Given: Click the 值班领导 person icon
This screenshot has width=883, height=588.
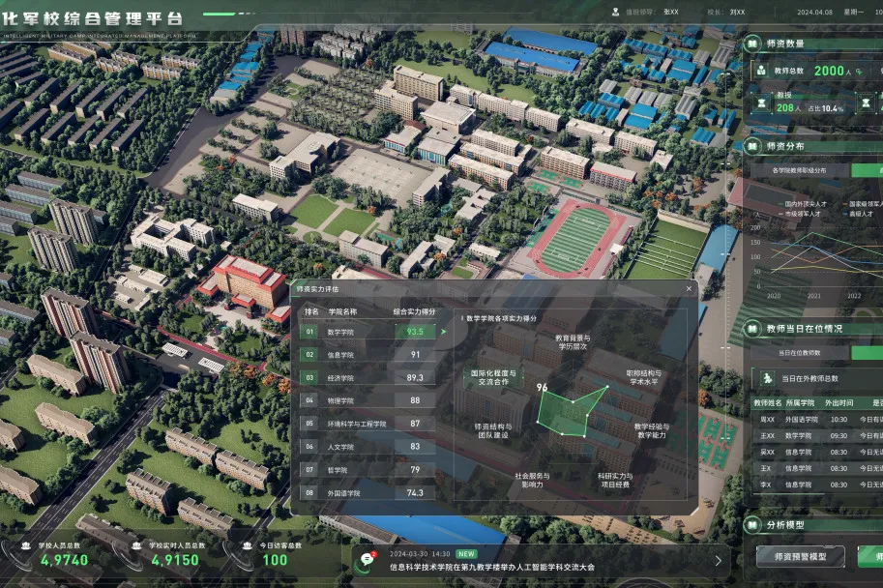Looking at the screenshot, I should pos(615,13).
